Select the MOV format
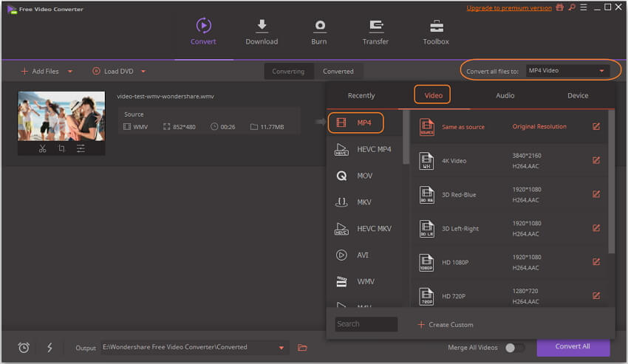The height and width of the screenshot is (364, 628). point(364,176)
